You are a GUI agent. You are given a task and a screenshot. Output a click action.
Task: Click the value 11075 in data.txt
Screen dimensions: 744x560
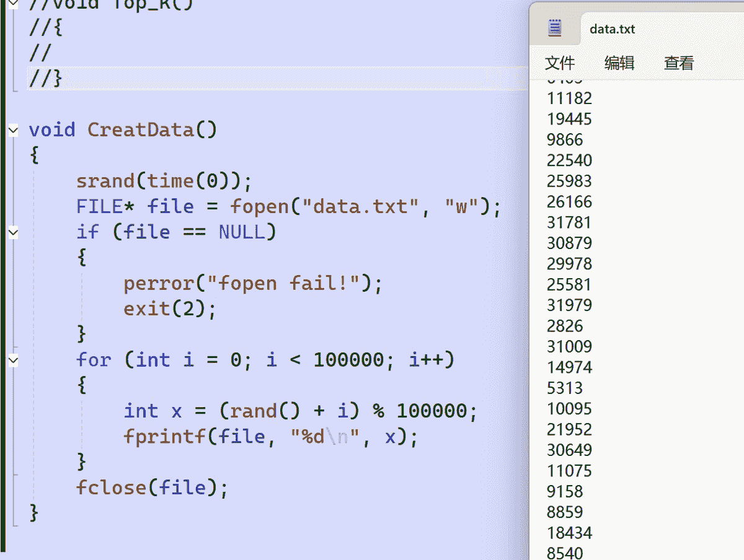point(569,471)
